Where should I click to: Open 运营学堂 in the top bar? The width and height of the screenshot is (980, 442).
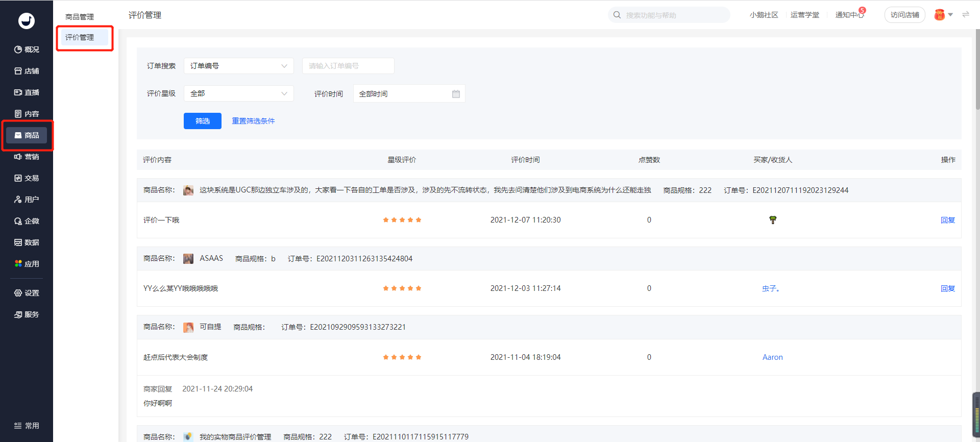(x=804, y=15)
